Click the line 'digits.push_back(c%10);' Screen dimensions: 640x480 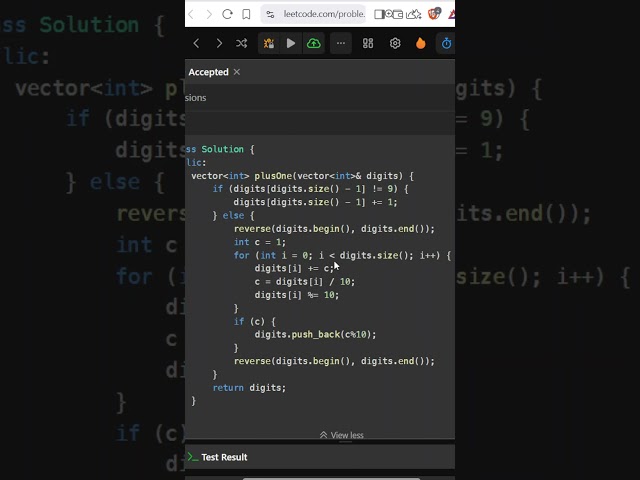click(x=315, y=335)
